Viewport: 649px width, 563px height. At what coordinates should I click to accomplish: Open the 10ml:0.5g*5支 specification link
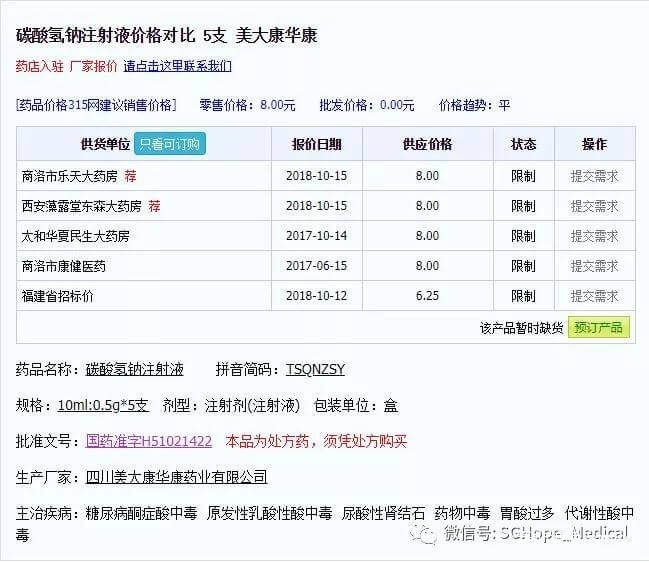103,405
